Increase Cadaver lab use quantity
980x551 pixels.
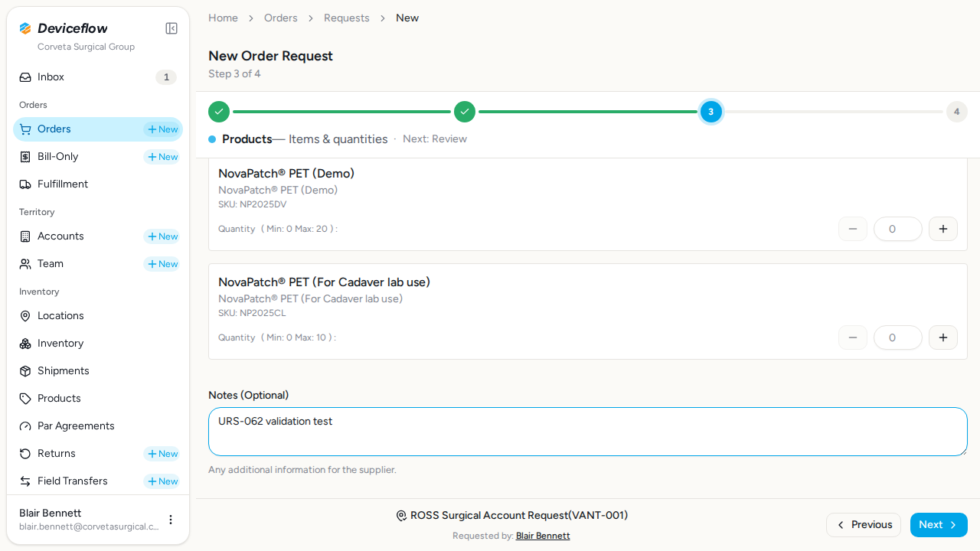point(943,337)
